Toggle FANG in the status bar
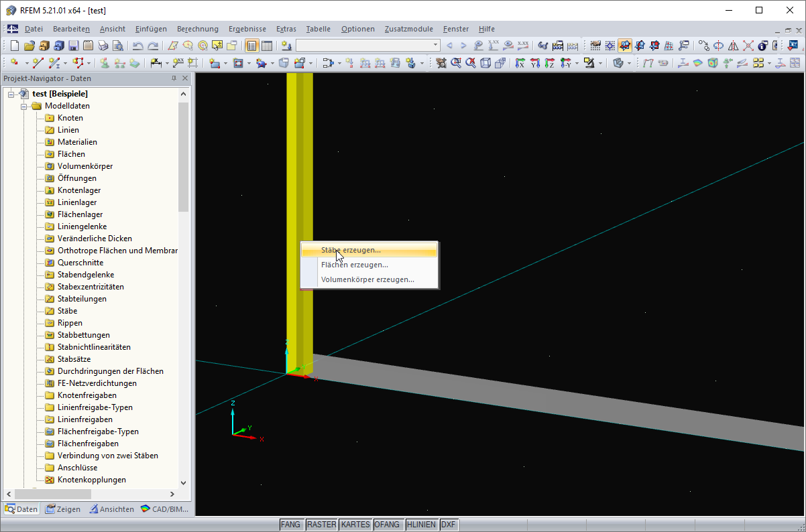 coord(291,525)
